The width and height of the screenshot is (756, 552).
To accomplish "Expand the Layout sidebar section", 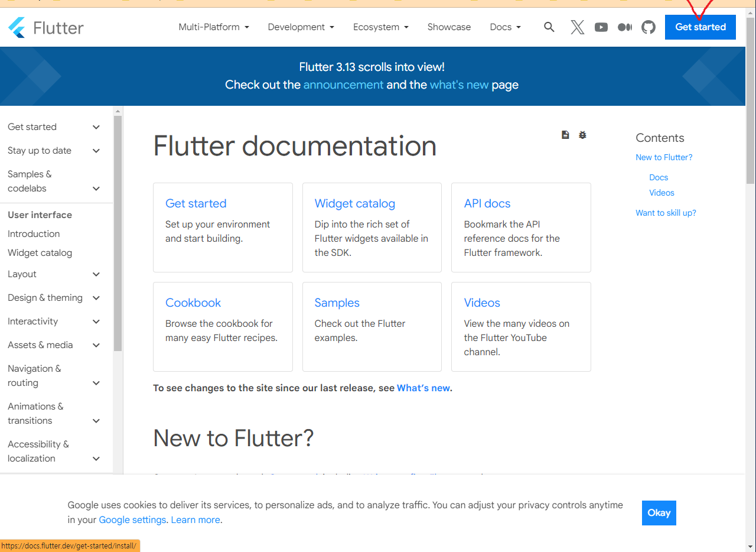I will click(x=54, y=274).
